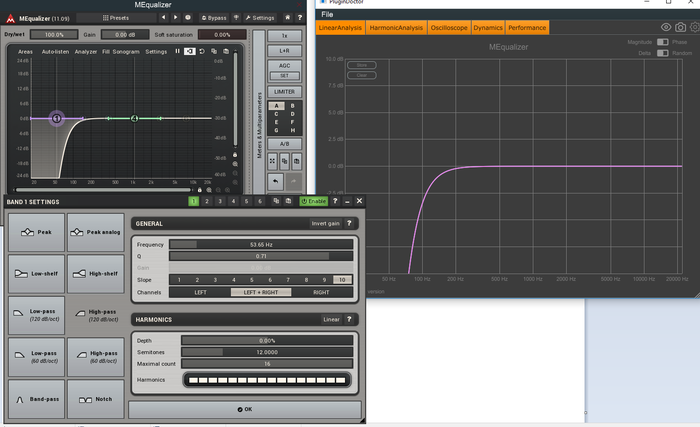Open the MEqualizer Settings button
The height and width of the screenshot is (427, 700).
[260, 18]
